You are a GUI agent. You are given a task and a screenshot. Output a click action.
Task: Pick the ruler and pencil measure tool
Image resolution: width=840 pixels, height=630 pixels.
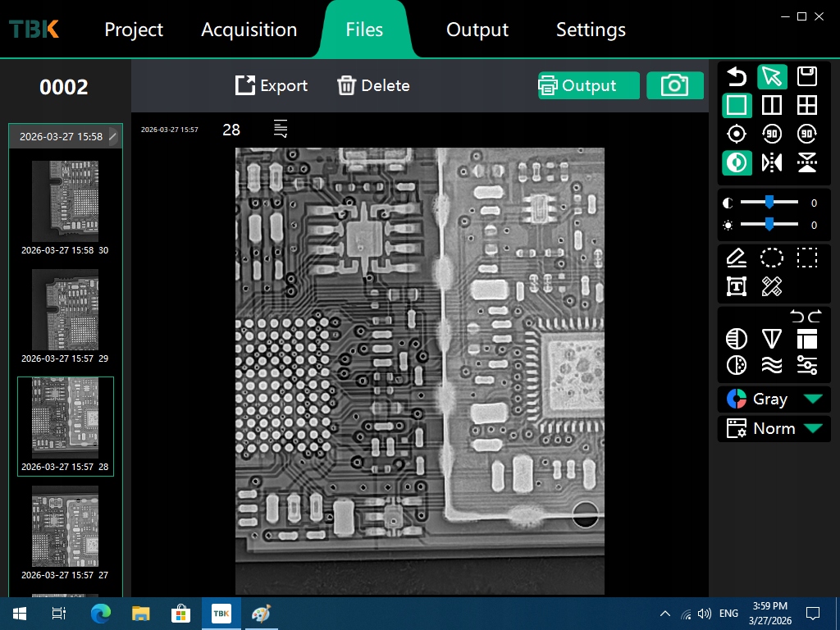coord(772,286)
